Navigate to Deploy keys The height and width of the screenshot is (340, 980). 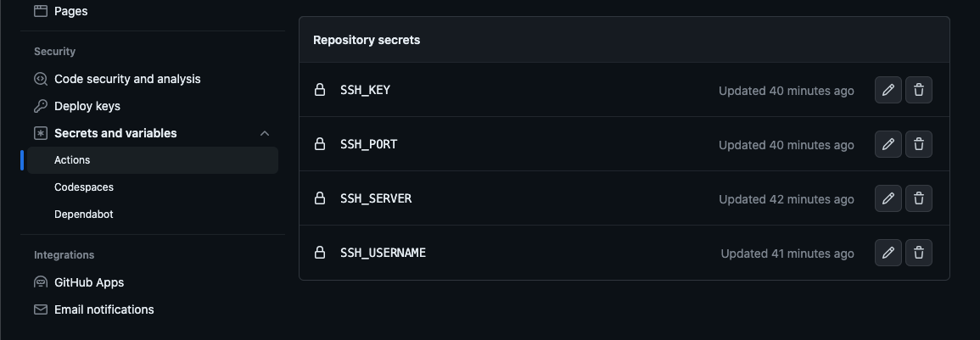tap(87, 106)
